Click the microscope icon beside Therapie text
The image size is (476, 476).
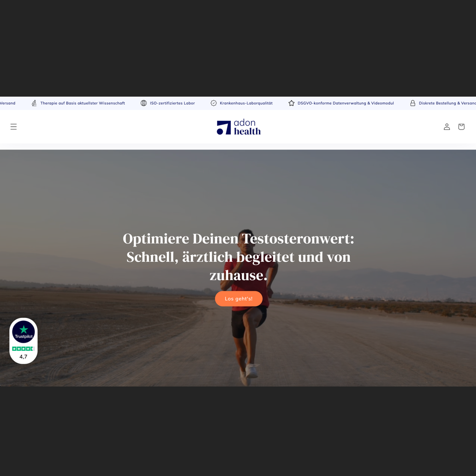click(x=34, y=103)
